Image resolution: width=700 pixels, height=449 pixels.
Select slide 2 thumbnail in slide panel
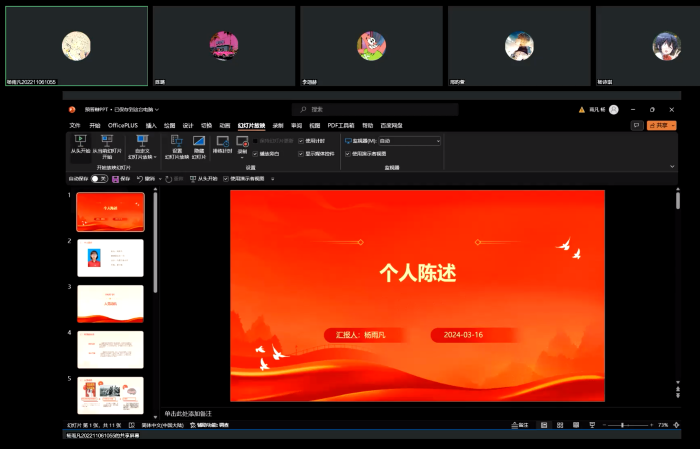pos(110,258)
